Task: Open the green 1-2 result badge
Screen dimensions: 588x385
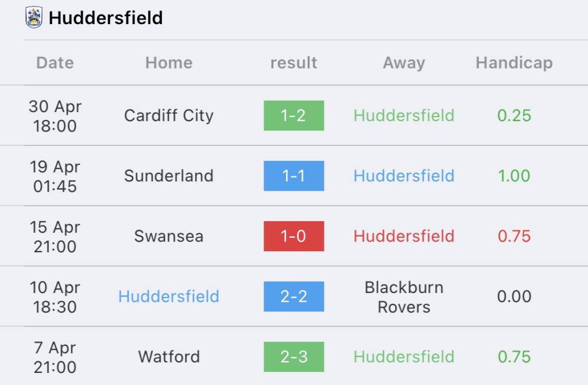Action: click(293, 115)
